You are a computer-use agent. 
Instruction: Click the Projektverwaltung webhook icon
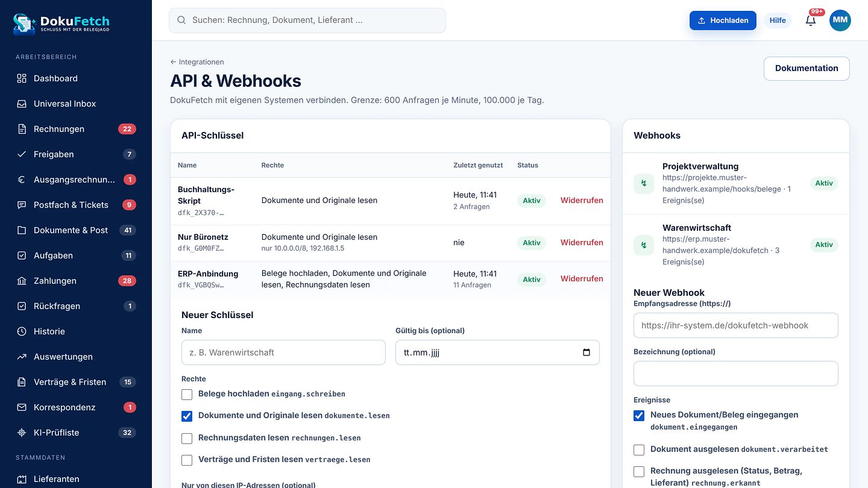644,183
